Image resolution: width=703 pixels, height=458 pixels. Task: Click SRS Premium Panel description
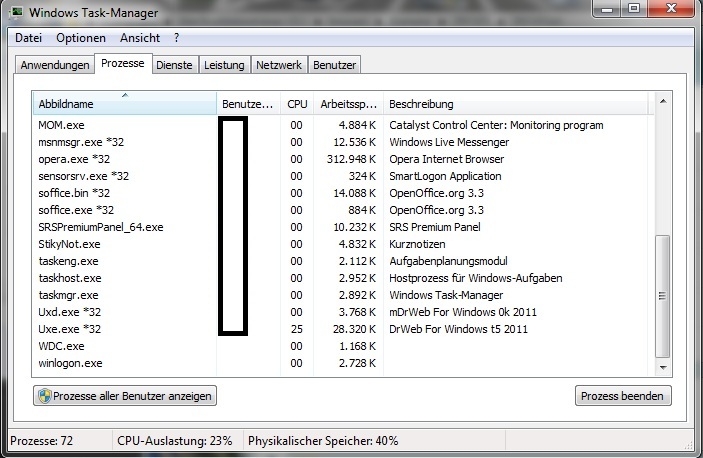tap(434, 227)
